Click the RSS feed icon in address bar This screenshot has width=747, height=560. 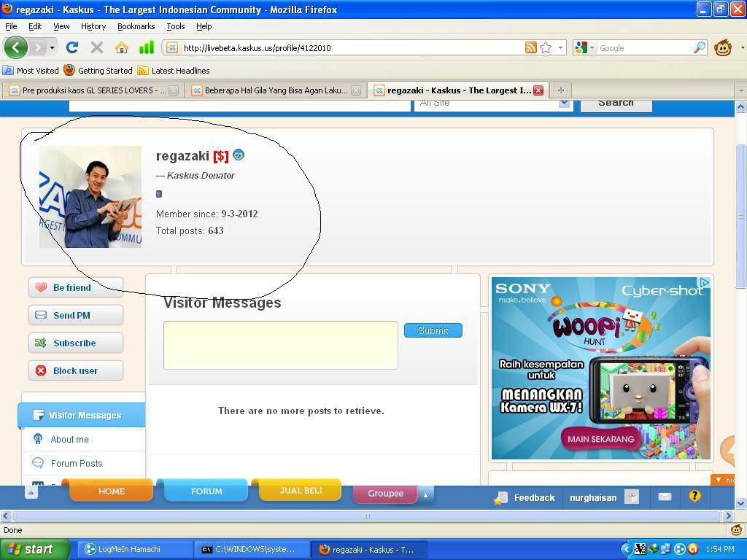531,47
